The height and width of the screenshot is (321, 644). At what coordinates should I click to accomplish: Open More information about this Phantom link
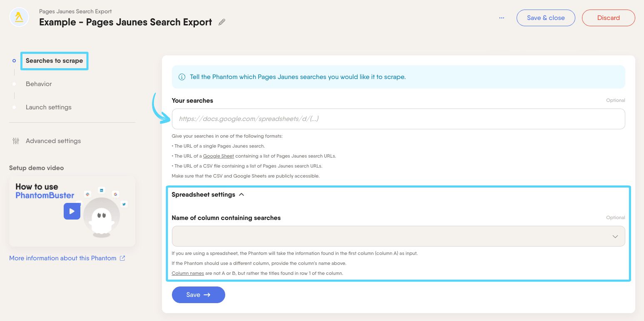pyautogui.click(x=63, y=258)
